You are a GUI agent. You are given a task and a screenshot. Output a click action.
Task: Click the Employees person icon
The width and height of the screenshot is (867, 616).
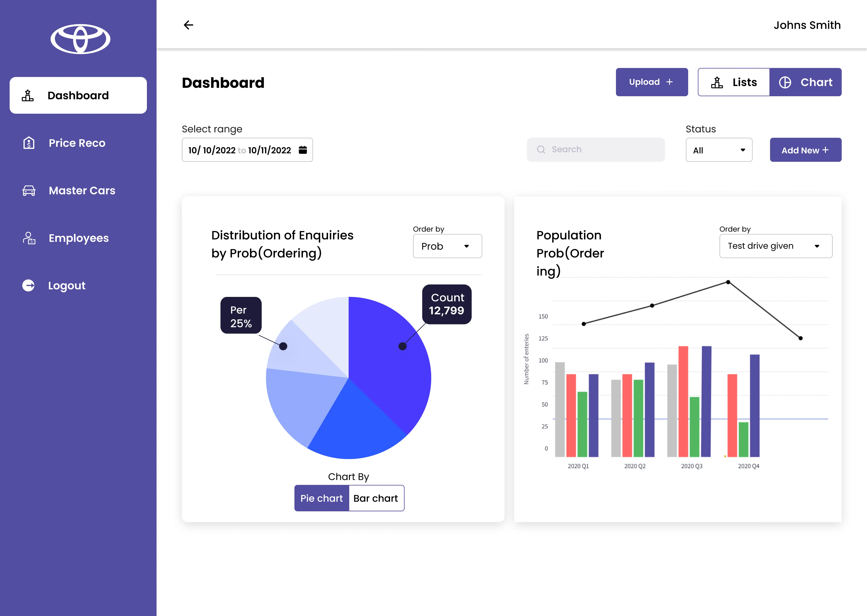click(29, 238)
